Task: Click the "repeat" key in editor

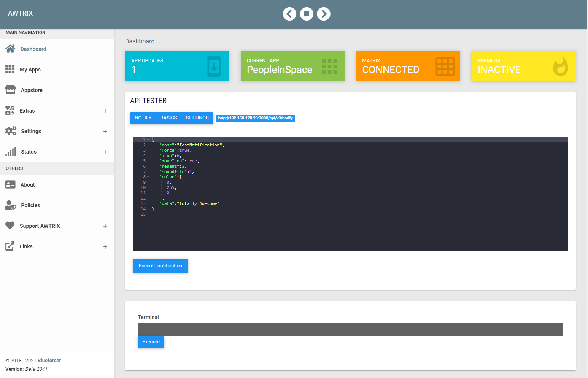Action: (x=169, y=167)
